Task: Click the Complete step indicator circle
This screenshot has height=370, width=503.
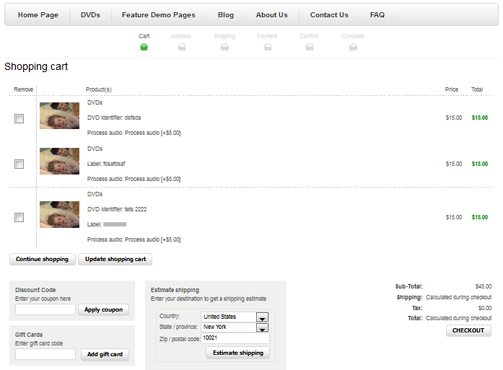Action: tap(353, 47)
